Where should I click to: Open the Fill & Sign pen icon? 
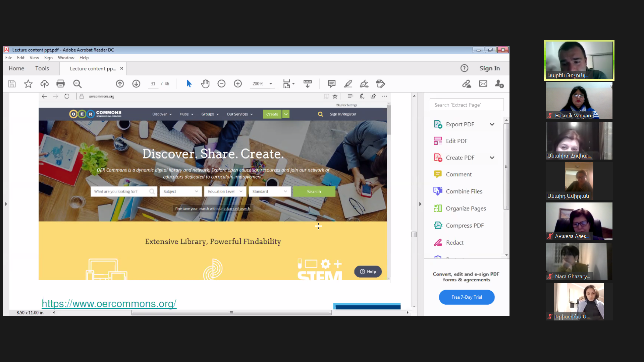[x=364, y=84]
